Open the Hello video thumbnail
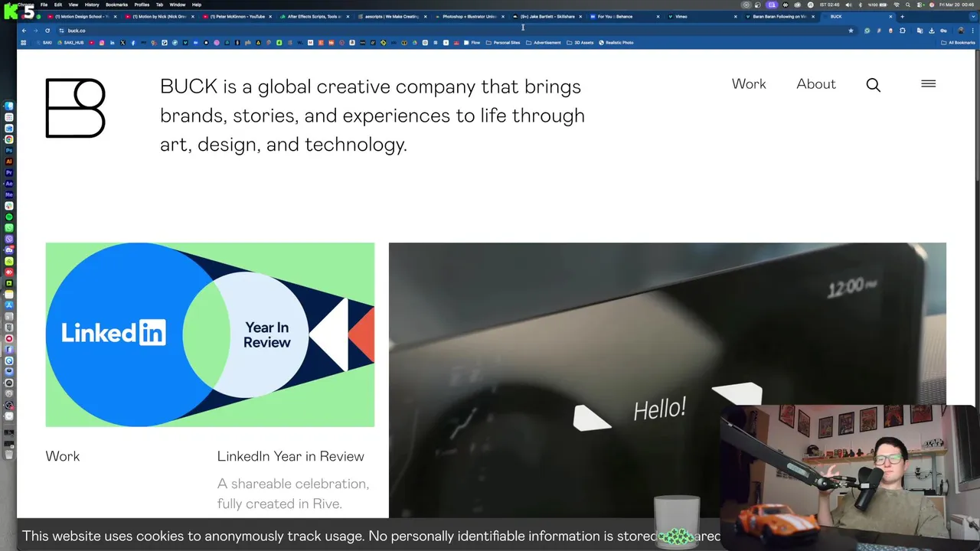 tap(667, 380)
